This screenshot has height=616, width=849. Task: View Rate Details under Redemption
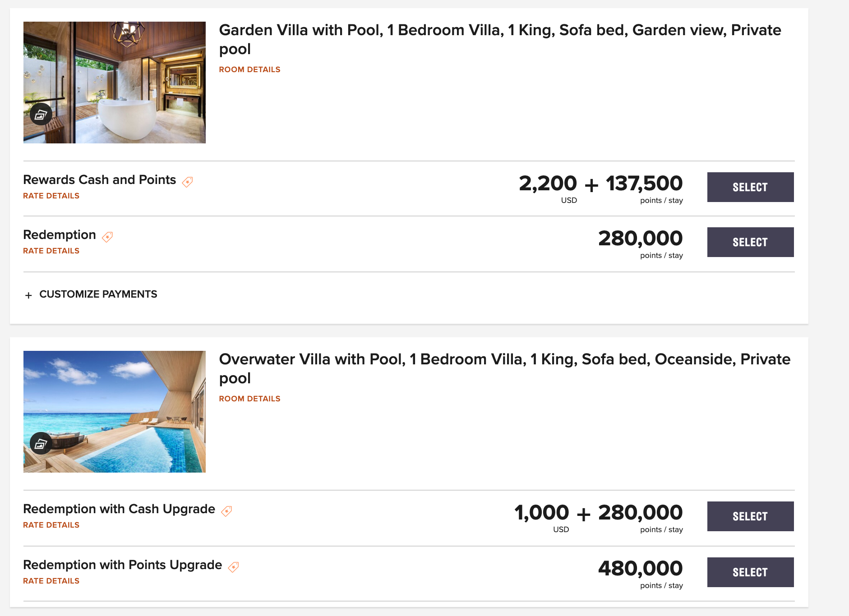pyautogui.click(x=51, y=251)
